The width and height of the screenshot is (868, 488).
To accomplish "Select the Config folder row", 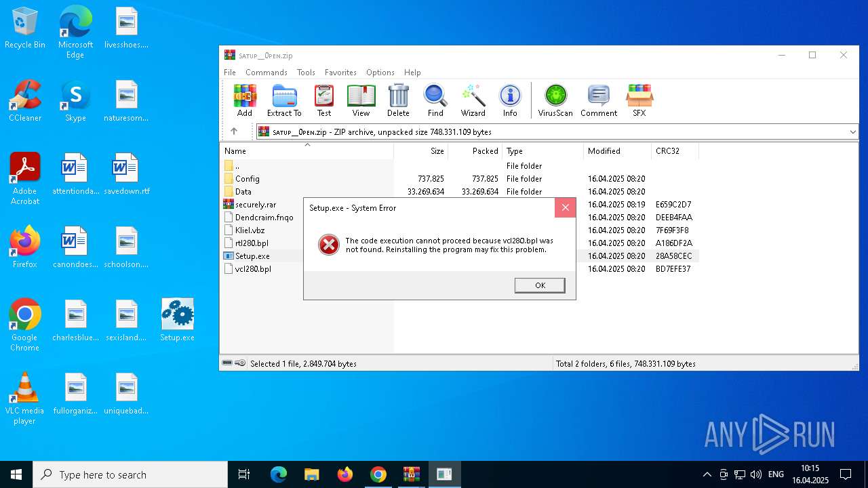I will click(x=460, y=179).
